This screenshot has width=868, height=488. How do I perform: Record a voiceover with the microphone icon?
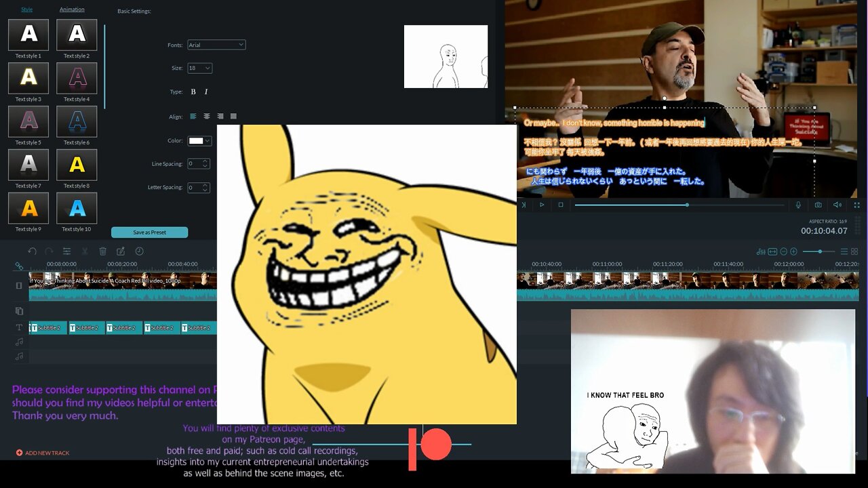(x=798, y=205)
